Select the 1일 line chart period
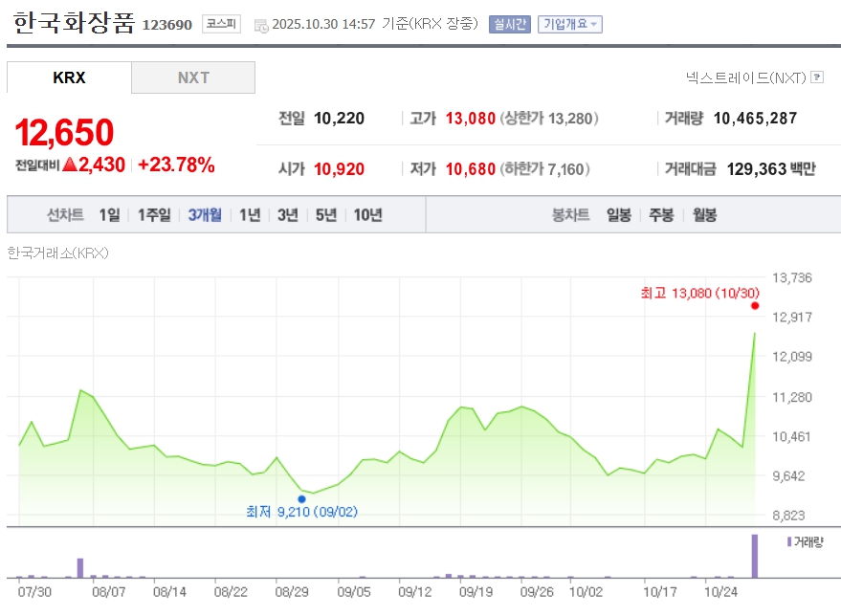841x616 pixels. tap(109, 215)
